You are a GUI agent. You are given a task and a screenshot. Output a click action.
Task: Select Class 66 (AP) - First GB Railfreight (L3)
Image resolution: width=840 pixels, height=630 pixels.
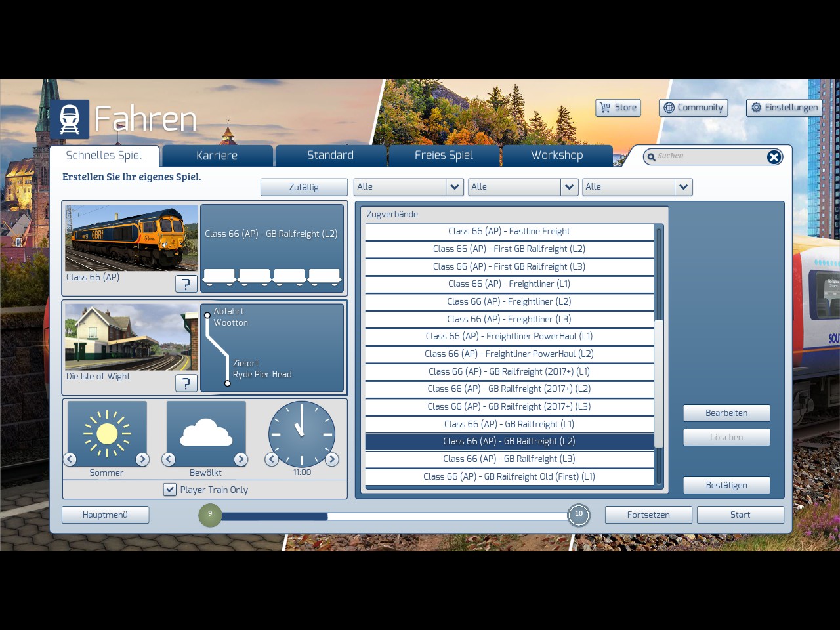[x=509, y=266]
